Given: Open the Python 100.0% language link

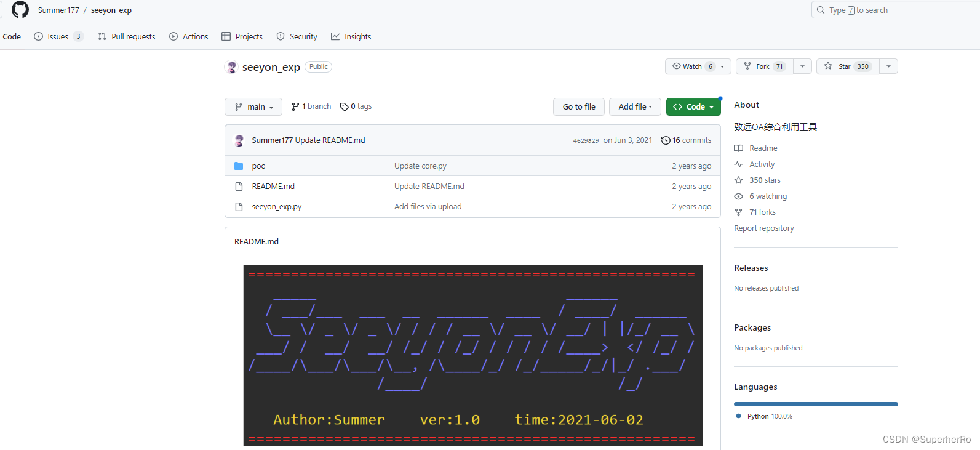Looking at the screenshot, I should tap(770, 417).
